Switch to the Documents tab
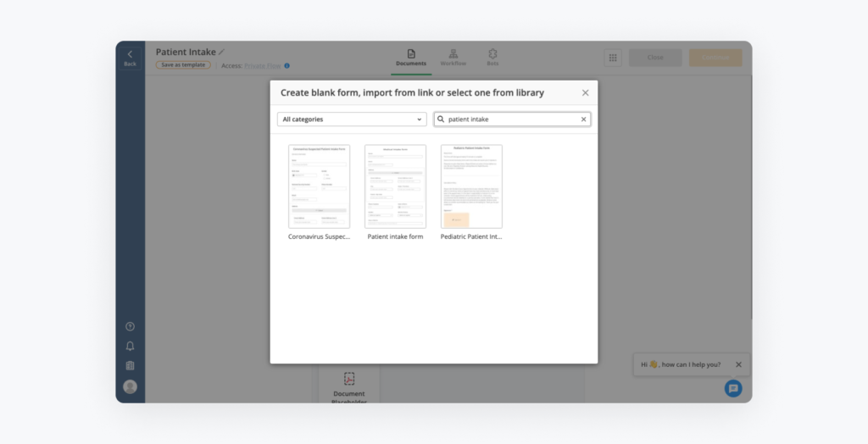 pyautogui.click(x=411, y=58)
